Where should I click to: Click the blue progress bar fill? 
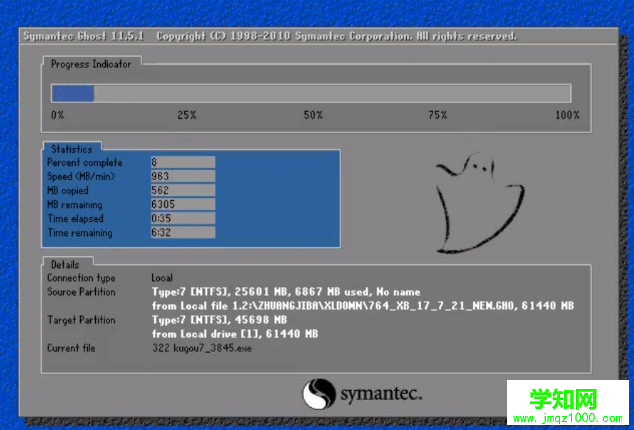[73, 93]
